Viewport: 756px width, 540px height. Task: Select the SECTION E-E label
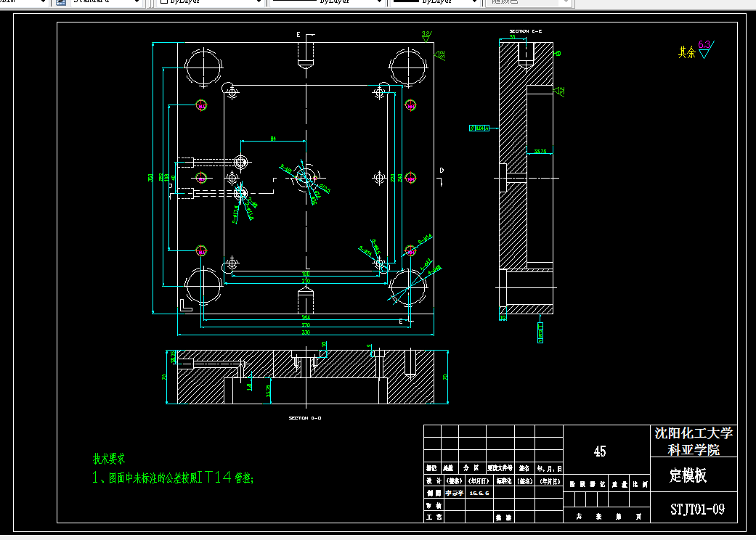pyautogui.click(x=526, y=31)
